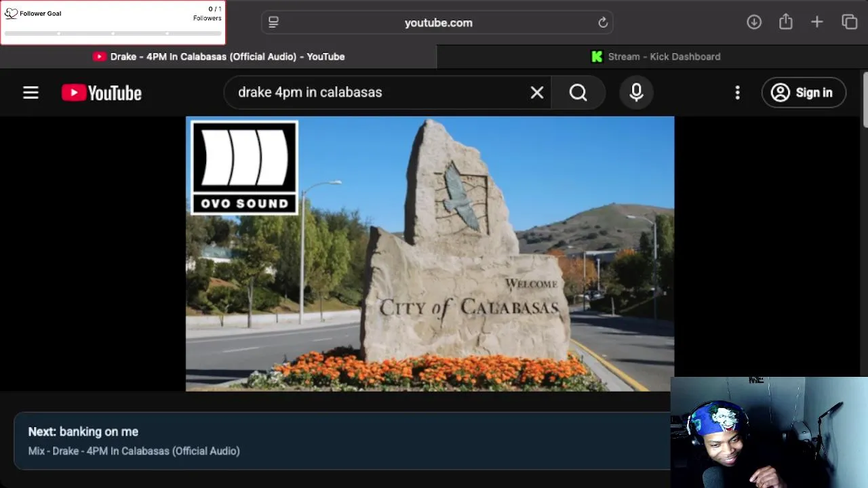868x488 pixels.
Task: Select 'Mix - Drake - 4PM In Calabasas' text
Action: 134,451
